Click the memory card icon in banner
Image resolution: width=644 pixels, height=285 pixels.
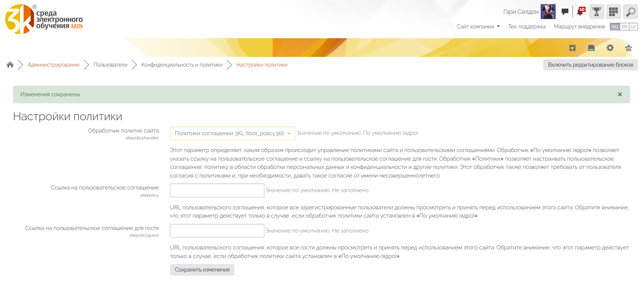591,48
